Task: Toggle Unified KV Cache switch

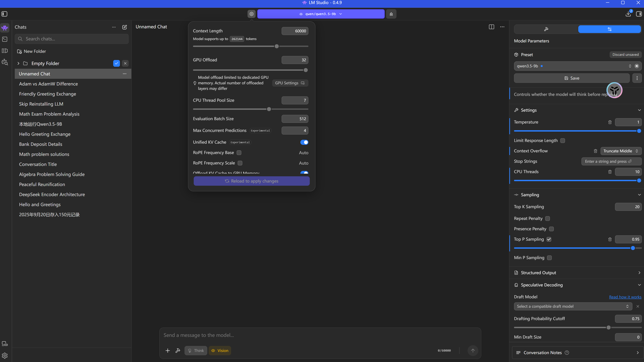Action: click(304, 142)
